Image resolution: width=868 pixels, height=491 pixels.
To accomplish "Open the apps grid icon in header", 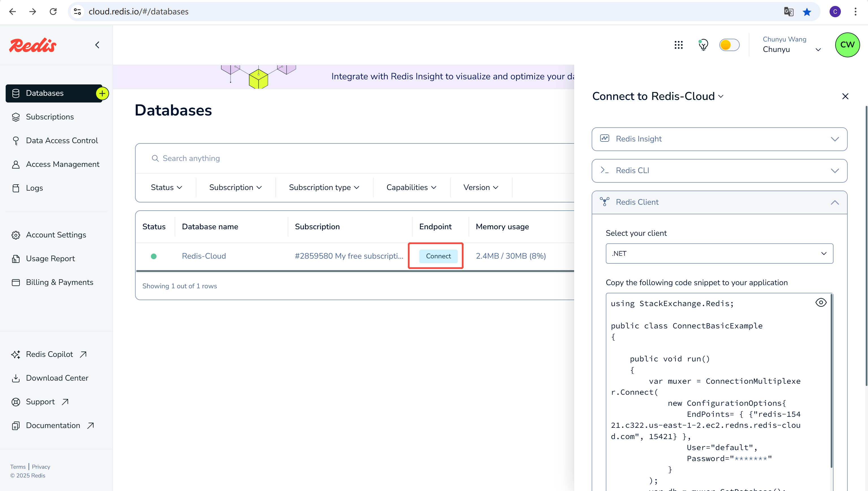I will [x=678, y=45].
